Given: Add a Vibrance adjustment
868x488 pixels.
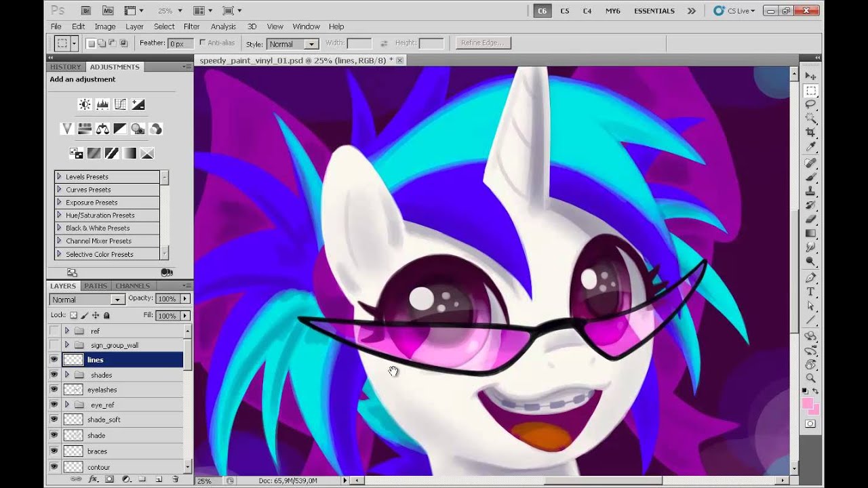Looking at the screenshot, I should (x=66, y=129).
